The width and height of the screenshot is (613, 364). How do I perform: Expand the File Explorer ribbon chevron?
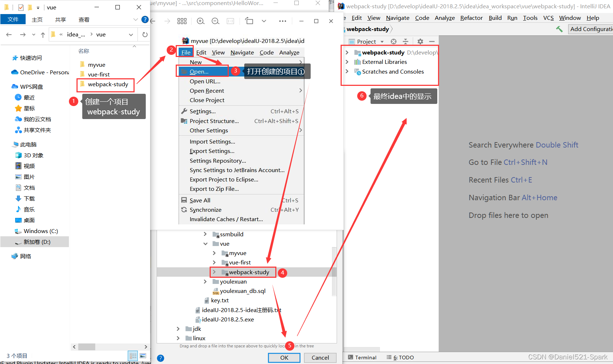[x=135, y=19]
